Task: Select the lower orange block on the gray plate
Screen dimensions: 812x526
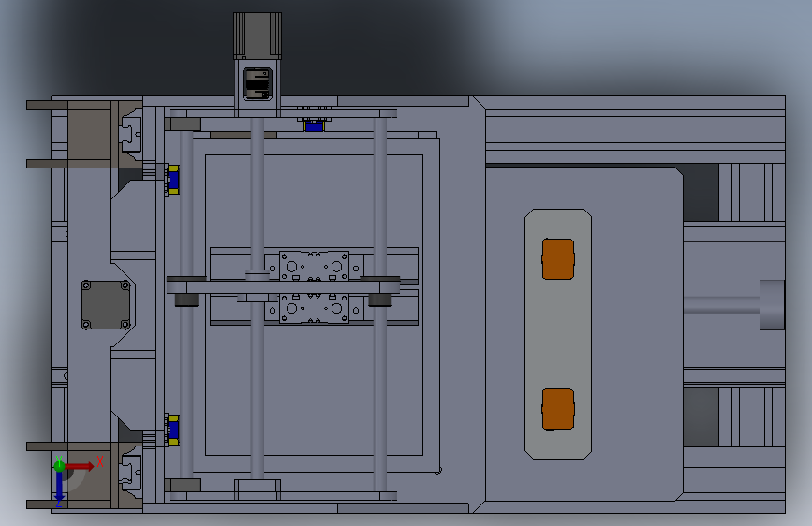Action: click(558, 409)
